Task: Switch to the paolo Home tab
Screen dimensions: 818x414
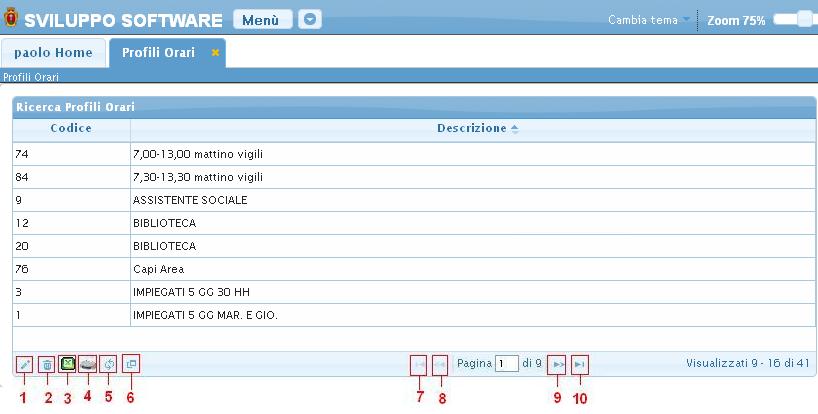Action: (x=53, y=53)
